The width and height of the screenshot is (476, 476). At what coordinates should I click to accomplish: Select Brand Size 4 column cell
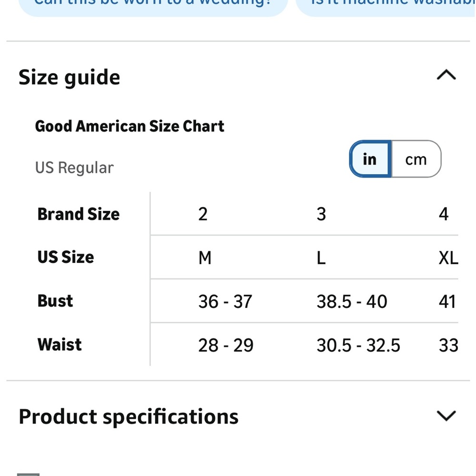point(444,214)
